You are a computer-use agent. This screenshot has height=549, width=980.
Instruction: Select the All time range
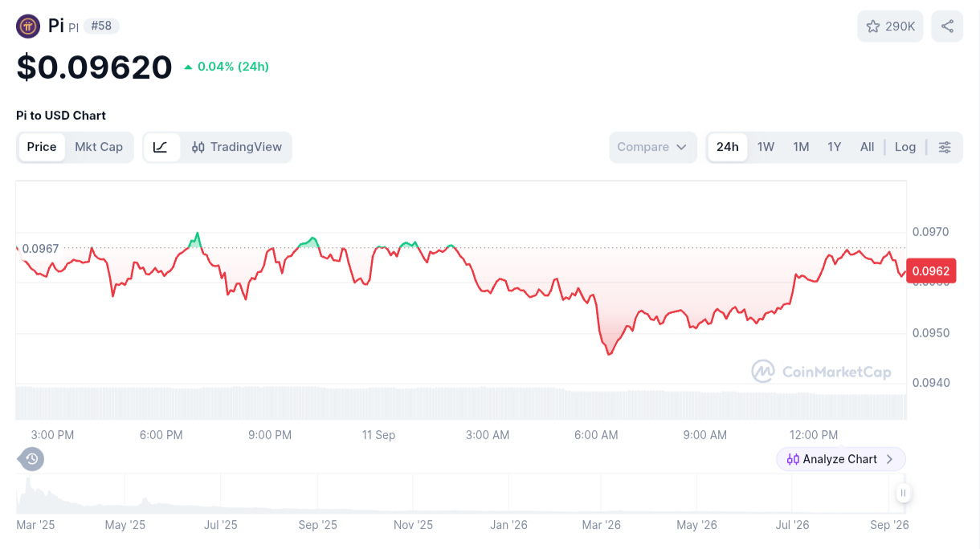point(867,147)
